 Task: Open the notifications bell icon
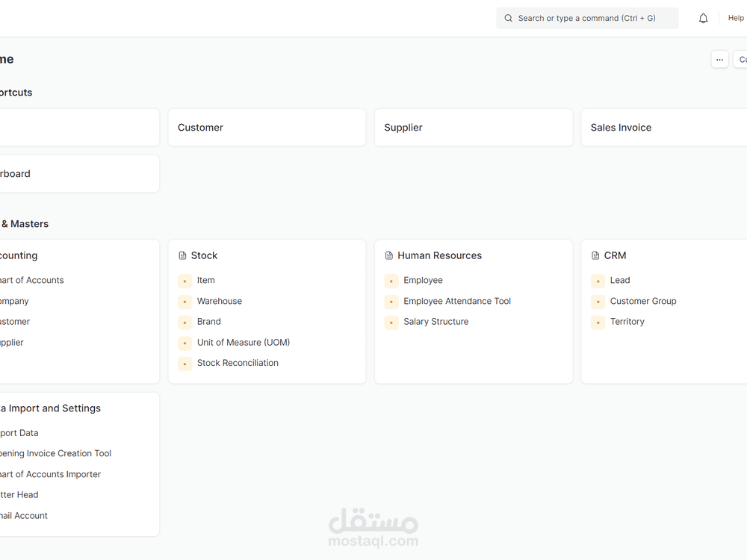coord(703,18)
